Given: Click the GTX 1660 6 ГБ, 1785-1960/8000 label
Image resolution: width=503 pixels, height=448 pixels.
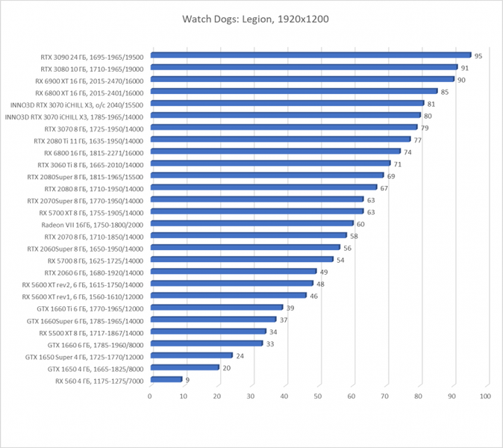Looking at the screenshot, I should (x=96, y=345).
